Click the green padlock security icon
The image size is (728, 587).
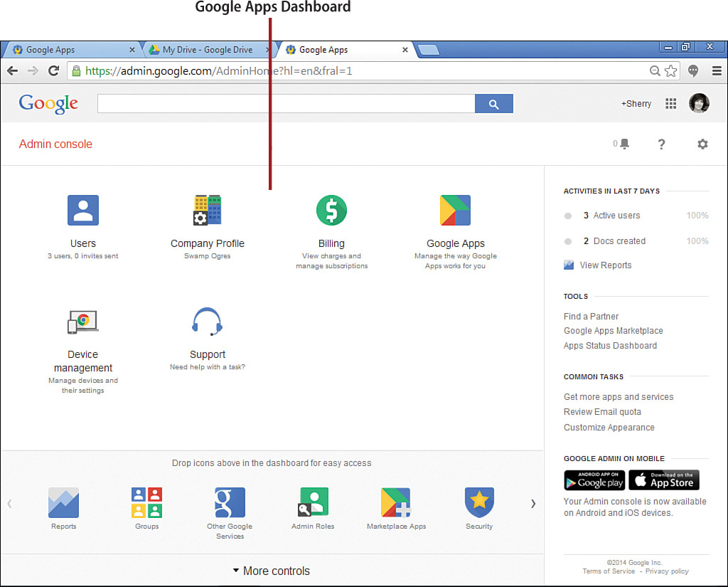point(76,70)
